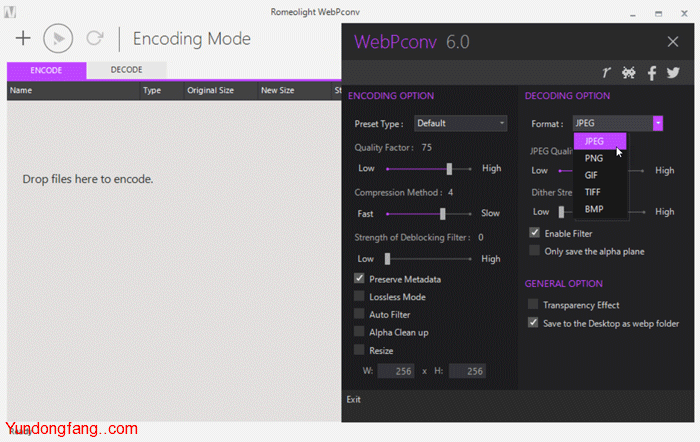Viewport: 700px width, 442px height.
Task: Switch to the DECODE tab
Action: (126, 70)
